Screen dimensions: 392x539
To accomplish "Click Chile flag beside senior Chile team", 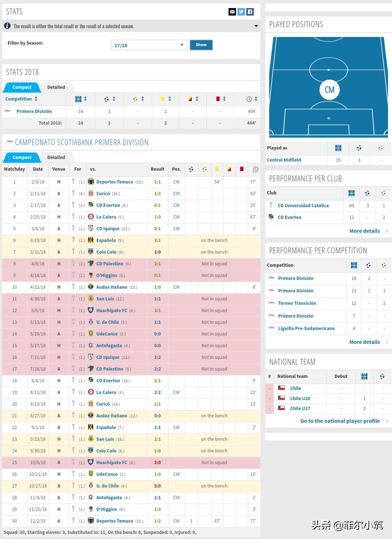I will (x=281, y=388).
